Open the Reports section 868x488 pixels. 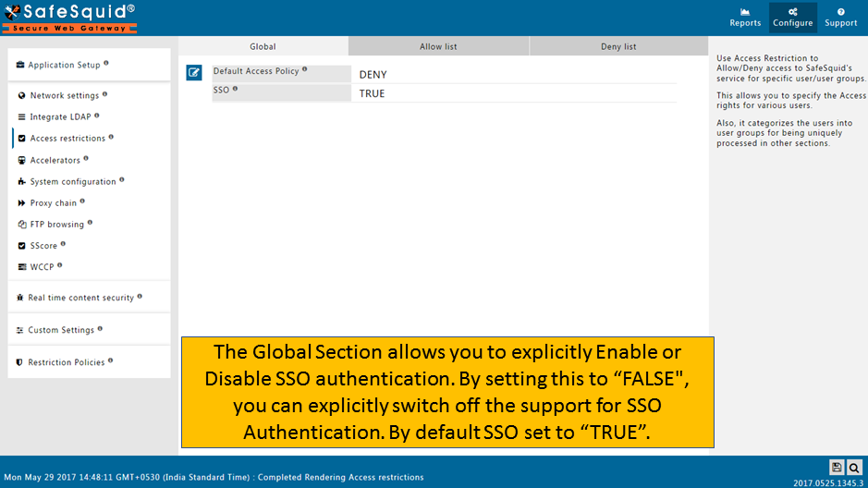744,18
